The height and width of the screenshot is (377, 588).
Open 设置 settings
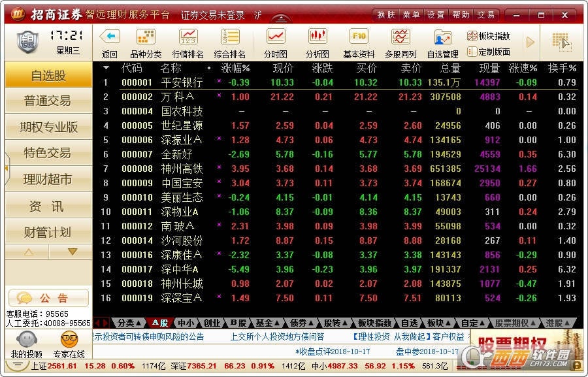pos(436,14)
